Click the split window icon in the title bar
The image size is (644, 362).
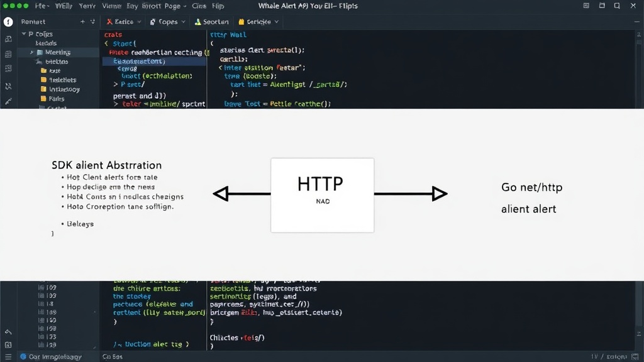coord(602,6)
